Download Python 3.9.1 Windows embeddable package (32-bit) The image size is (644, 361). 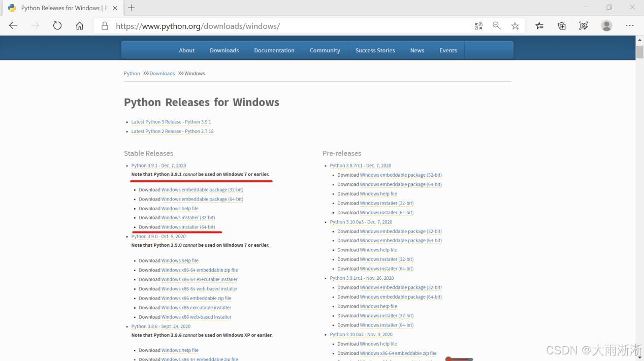(x=202, y=190)
